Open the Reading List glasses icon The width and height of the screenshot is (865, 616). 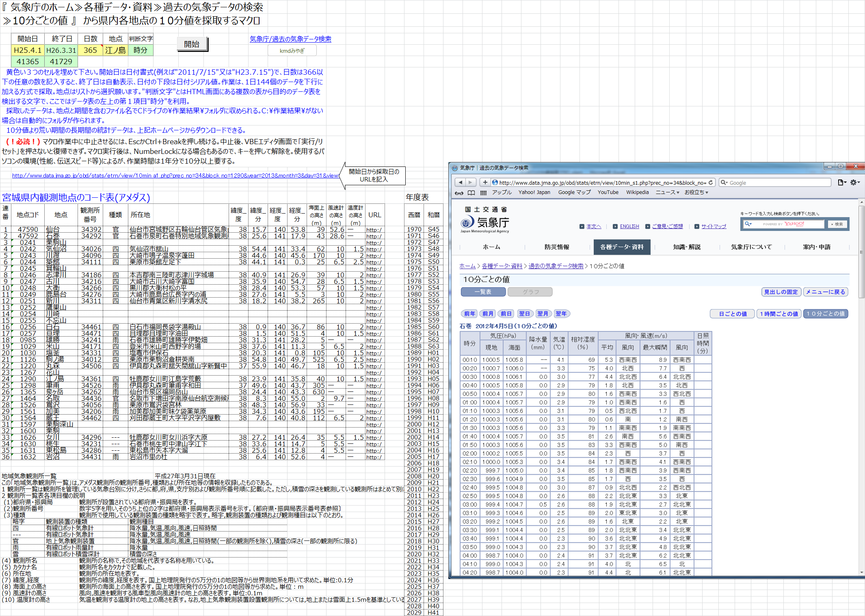(459, 192)
